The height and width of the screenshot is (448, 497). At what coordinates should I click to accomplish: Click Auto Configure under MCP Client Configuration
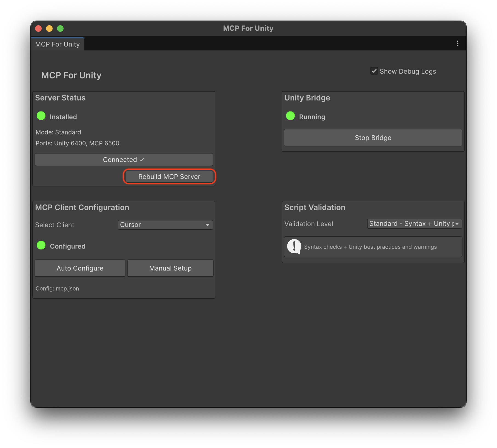click(x=80, y=268)
